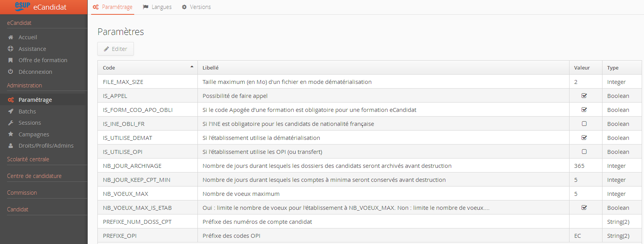This screenshot has height=244, width=644.
Task: Toggle the IS_UTILISE_OPI checkbox
Action: click(584, 152)
